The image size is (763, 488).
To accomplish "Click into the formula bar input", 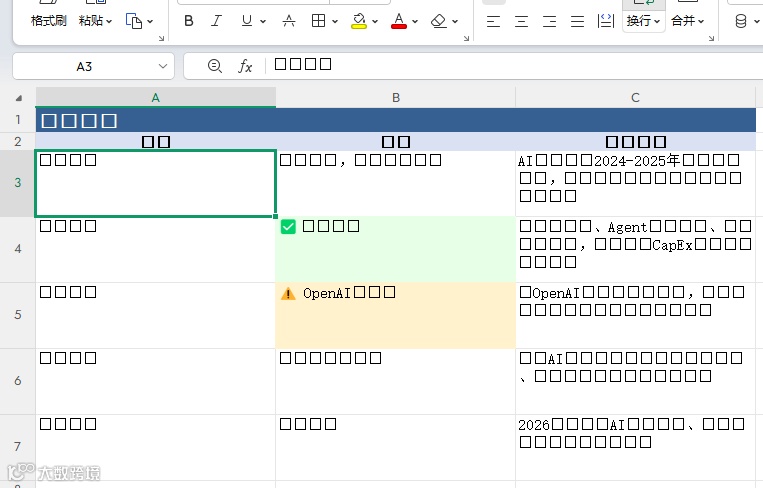I will tap(516, 66).
